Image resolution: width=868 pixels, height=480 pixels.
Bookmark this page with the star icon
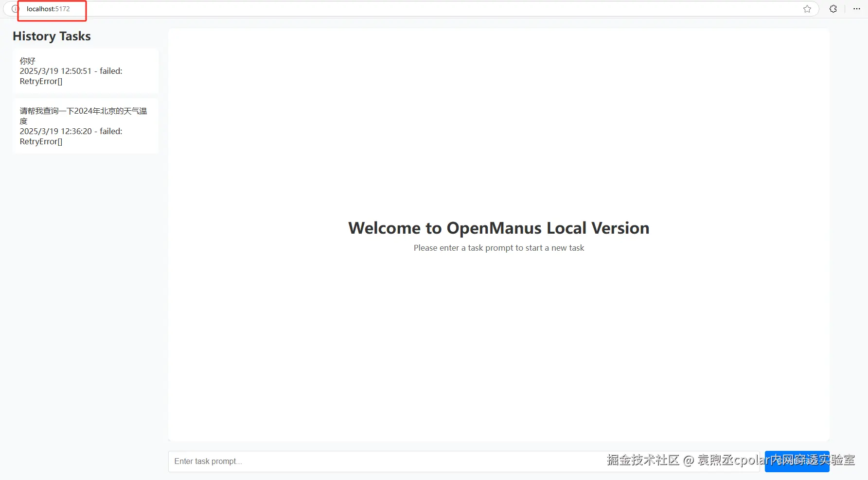point(807,9)
